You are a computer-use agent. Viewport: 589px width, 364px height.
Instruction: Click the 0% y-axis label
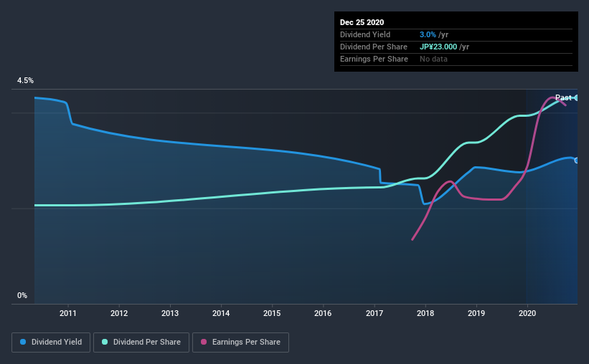point(22,296)
